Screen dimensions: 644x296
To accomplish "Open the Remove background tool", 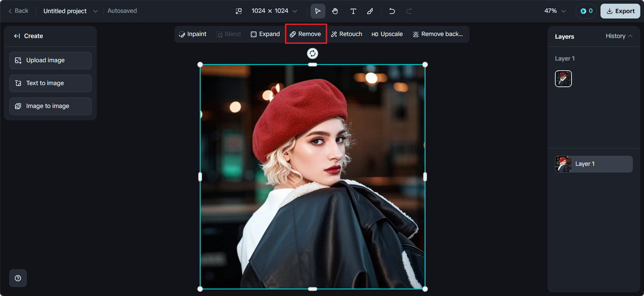I will [437, 34].
